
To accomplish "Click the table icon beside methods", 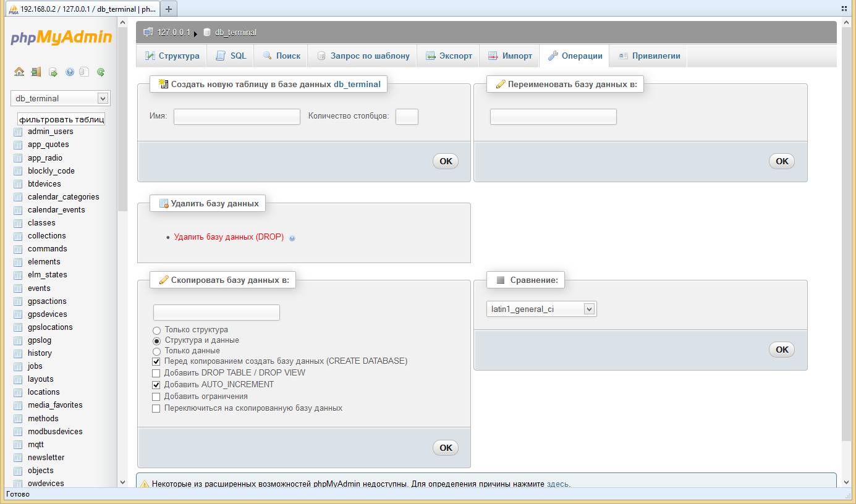I will [18, 419].
